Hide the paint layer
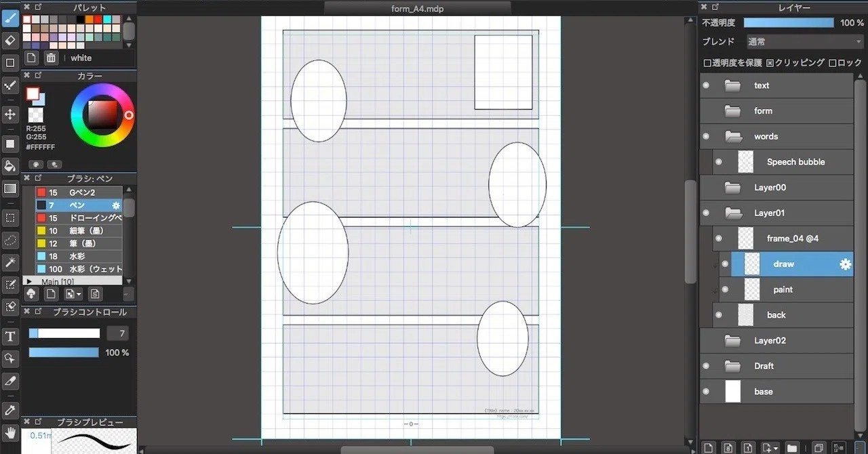This screenshot has height=454, width=868. coord(725,289)
